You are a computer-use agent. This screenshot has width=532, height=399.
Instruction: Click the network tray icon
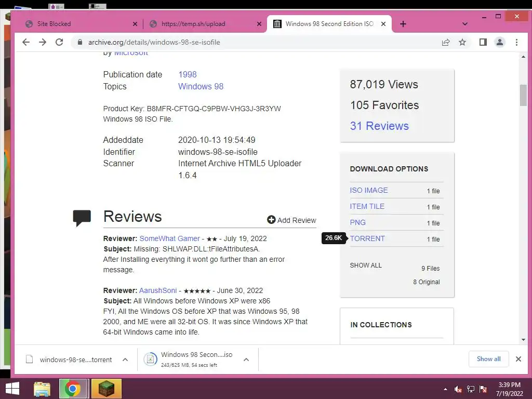[471, 389]
